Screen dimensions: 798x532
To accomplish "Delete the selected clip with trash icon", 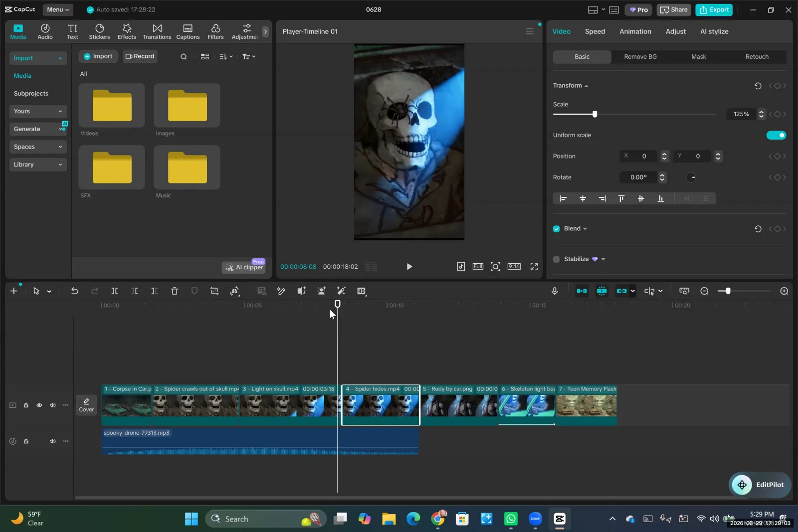I will [x=174, y=291].
